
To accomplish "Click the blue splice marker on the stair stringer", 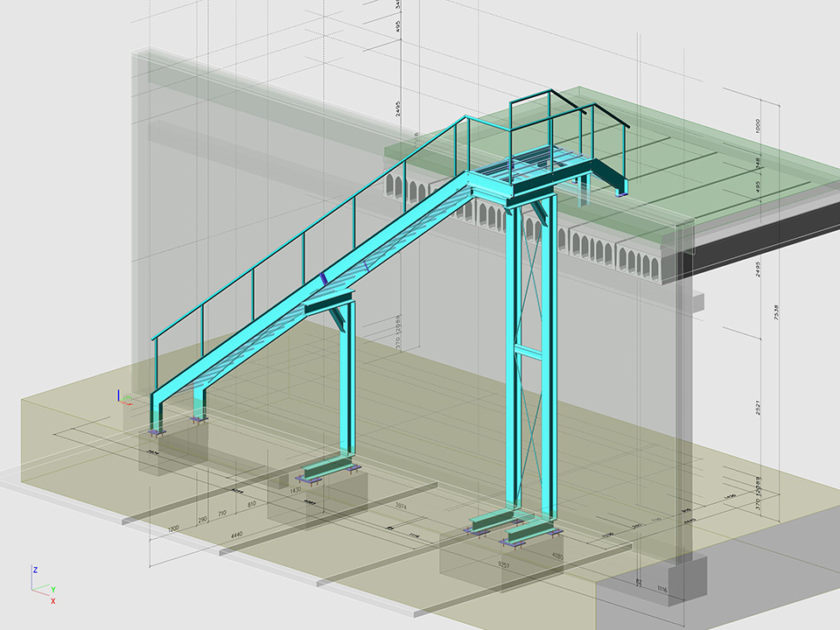I will coord(325,277).
